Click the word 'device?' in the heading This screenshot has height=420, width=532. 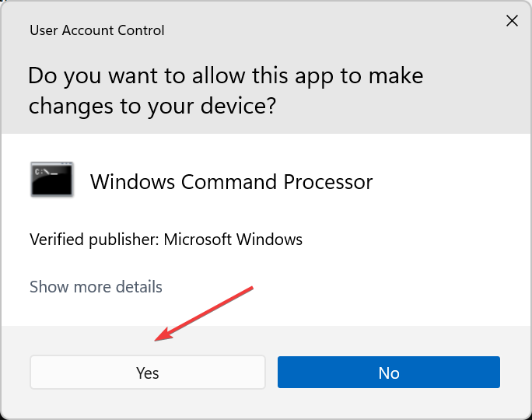(239, 106)
